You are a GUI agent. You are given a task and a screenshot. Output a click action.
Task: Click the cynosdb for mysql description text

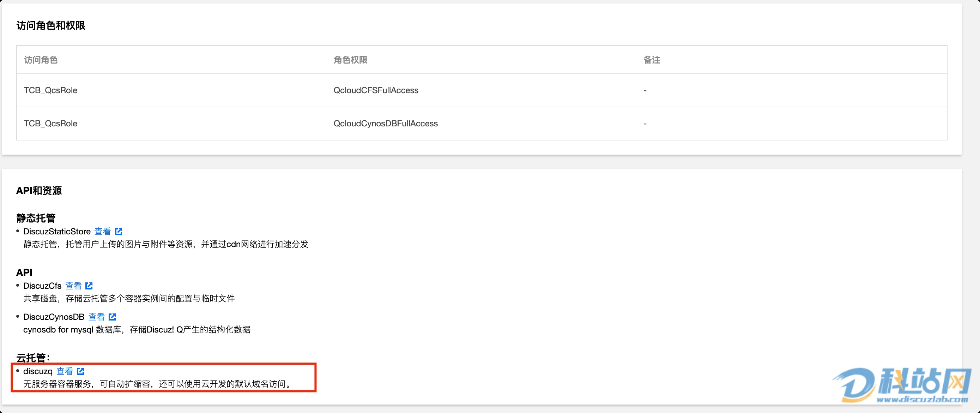click(137, 330)
